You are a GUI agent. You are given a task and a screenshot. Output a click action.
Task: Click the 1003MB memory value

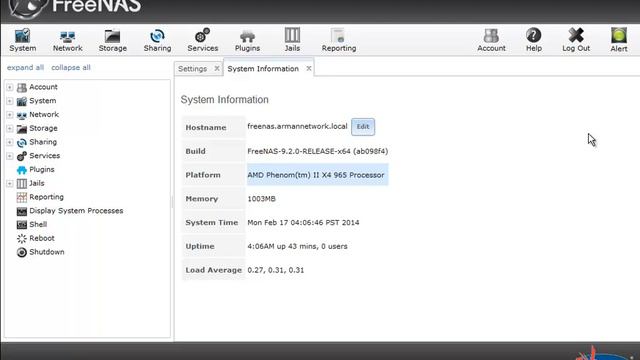261,199
